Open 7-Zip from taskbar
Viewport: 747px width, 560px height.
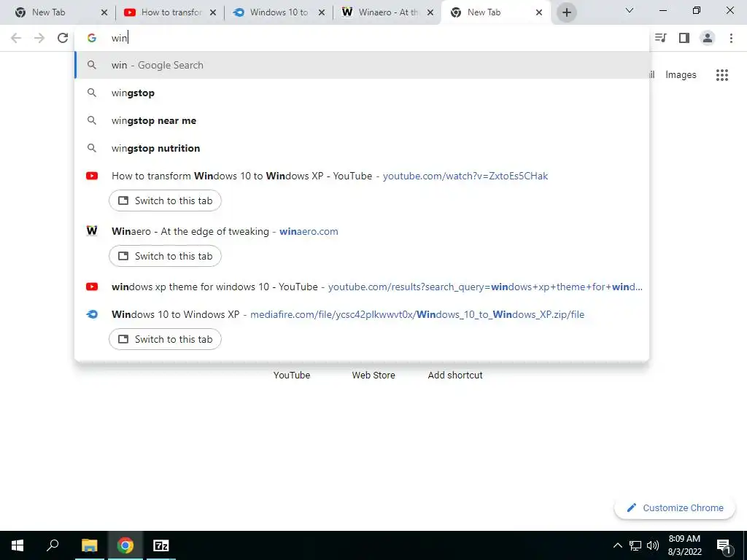coord(161,545)
